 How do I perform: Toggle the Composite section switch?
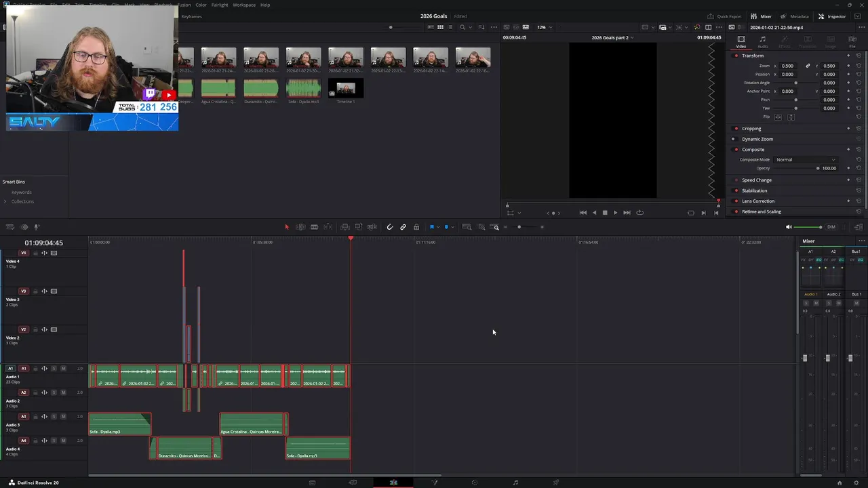pos(736,149)
